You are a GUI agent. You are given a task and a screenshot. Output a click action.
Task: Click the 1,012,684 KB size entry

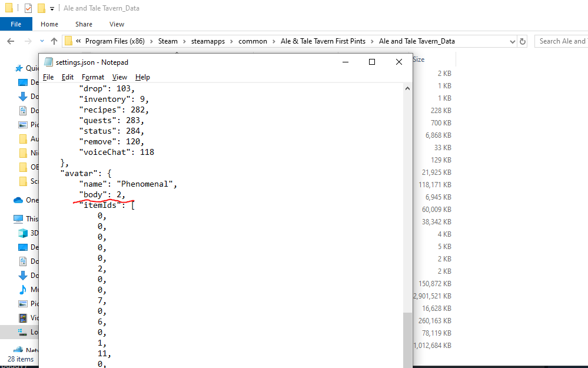(x=433, y=346)
